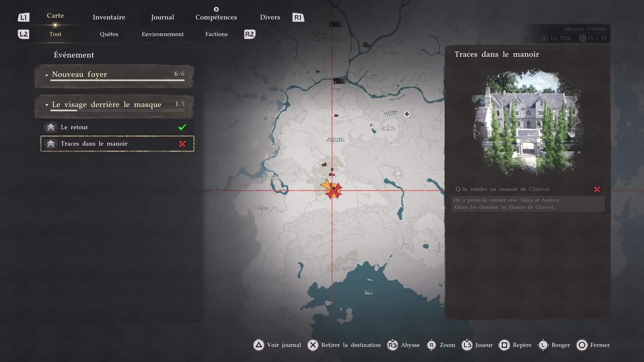Collapse Le visage derrière le masque group
644x362 pixels.
(47, 105)
